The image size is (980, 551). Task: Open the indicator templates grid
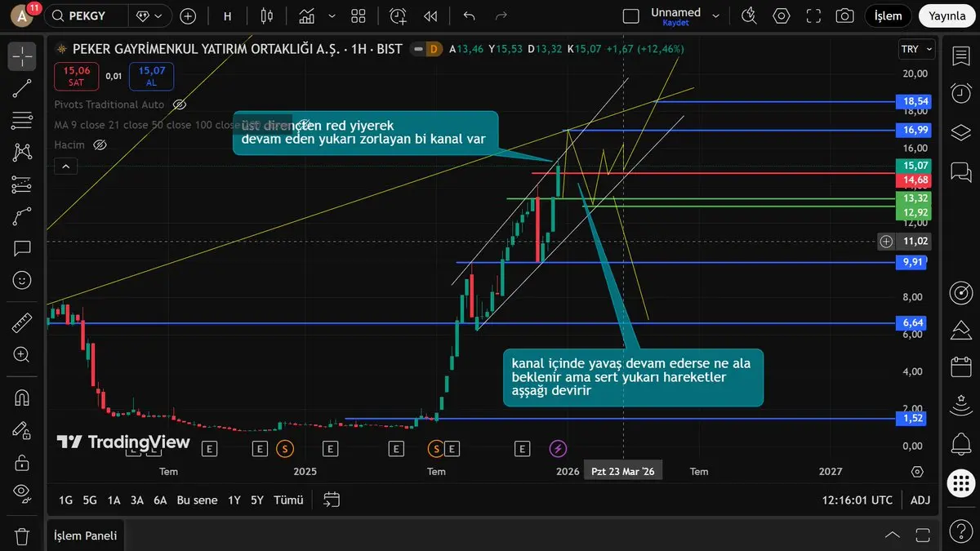tap(358, 16)
